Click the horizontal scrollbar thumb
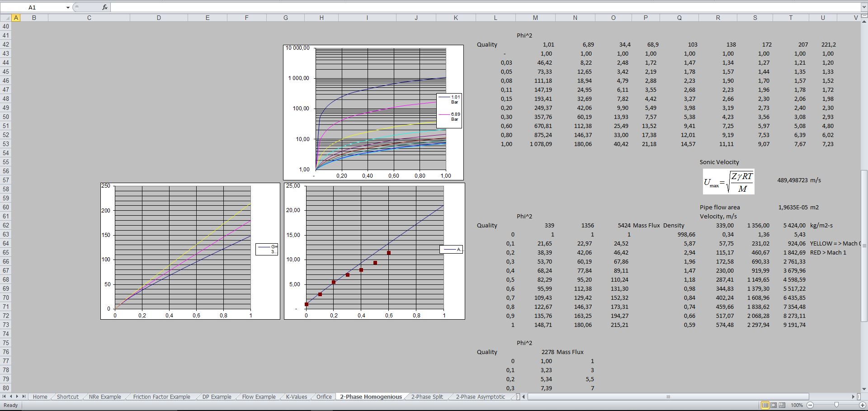The image size is (868, 411). [668, 397]
